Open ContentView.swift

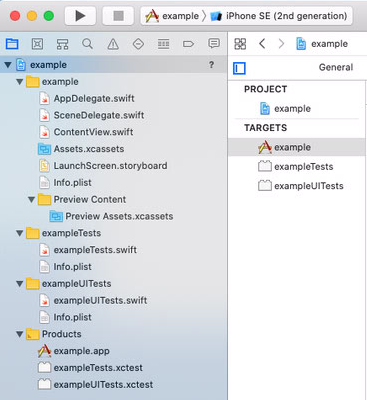click(114, 132)
